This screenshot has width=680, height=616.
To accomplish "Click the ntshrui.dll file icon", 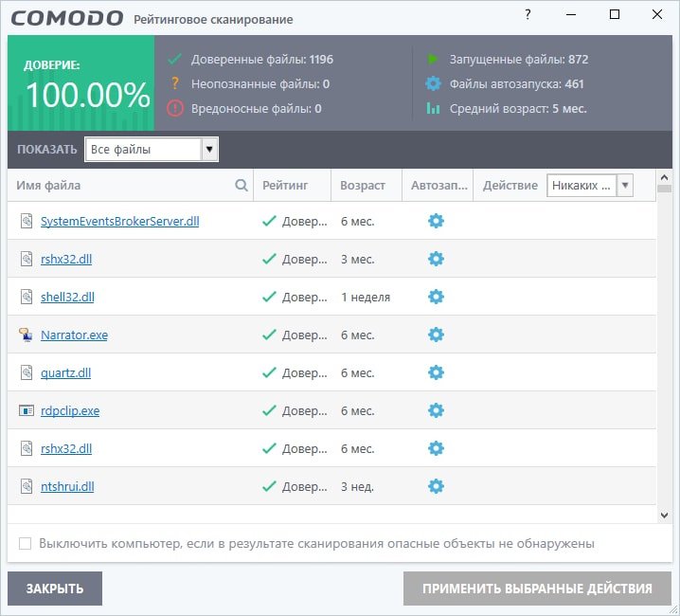I will tap(27, 486).
